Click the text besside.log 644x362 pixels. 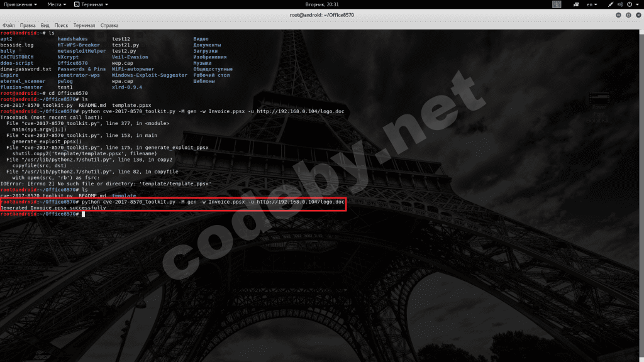[x=17, y=45]
